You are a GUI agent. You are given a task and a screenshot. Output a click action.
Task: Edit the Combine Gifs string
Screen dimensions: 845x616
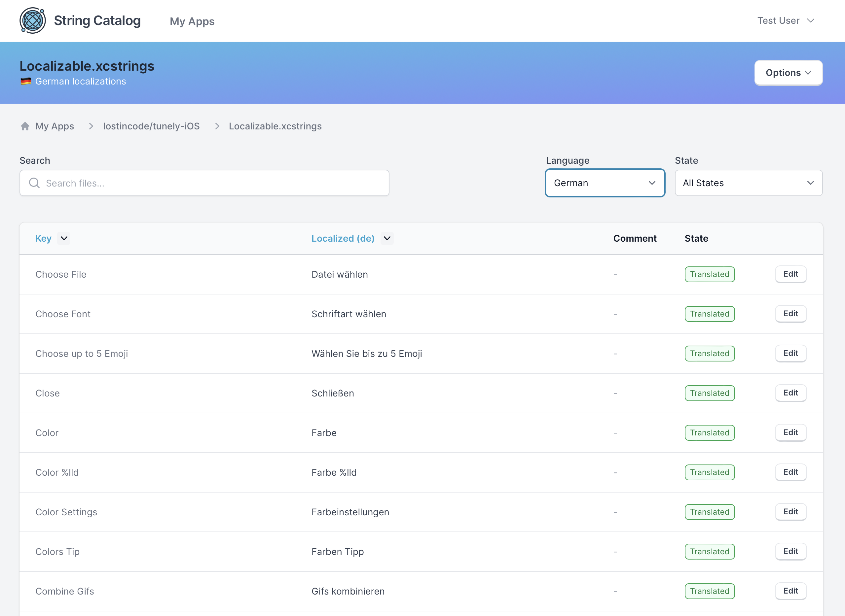click(790, 591)
